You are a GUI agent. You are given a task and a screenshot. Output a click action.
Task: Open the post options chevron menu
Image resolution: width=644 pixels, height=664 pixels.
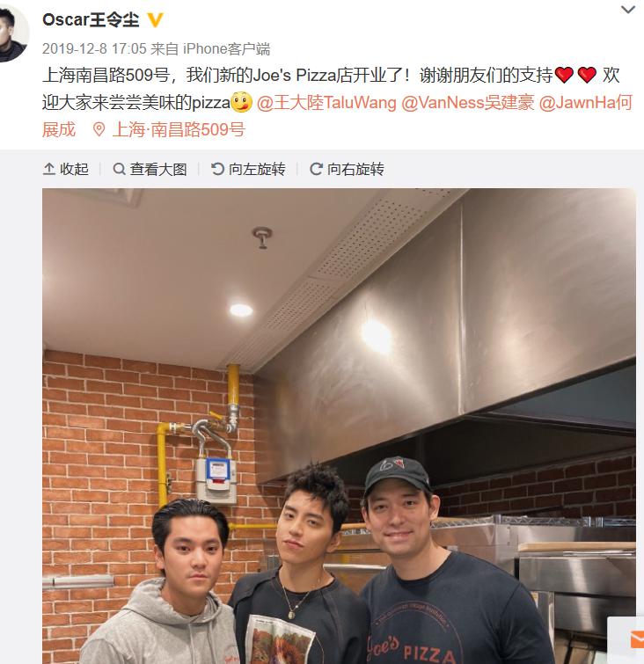point(627,9)
